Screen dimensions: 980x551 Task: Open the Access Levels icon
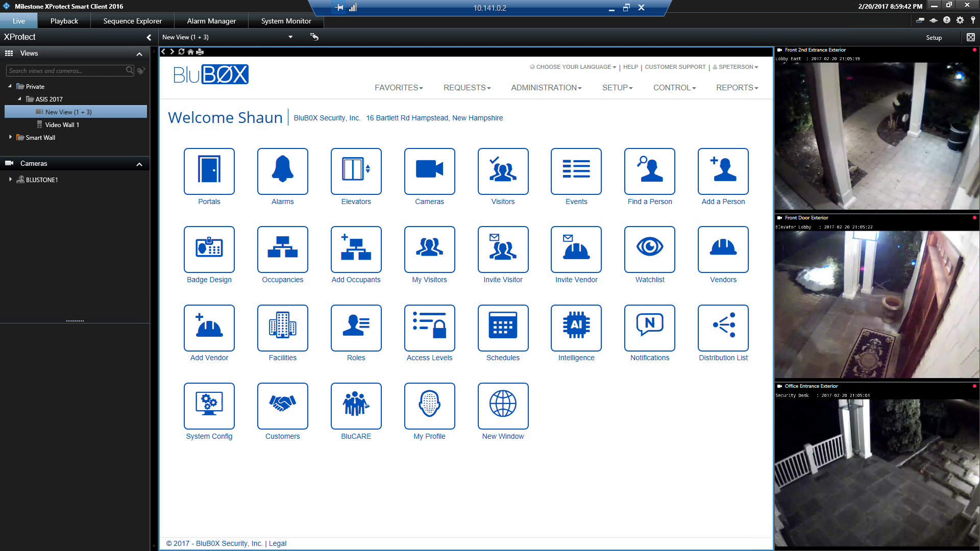pos(429,328)
